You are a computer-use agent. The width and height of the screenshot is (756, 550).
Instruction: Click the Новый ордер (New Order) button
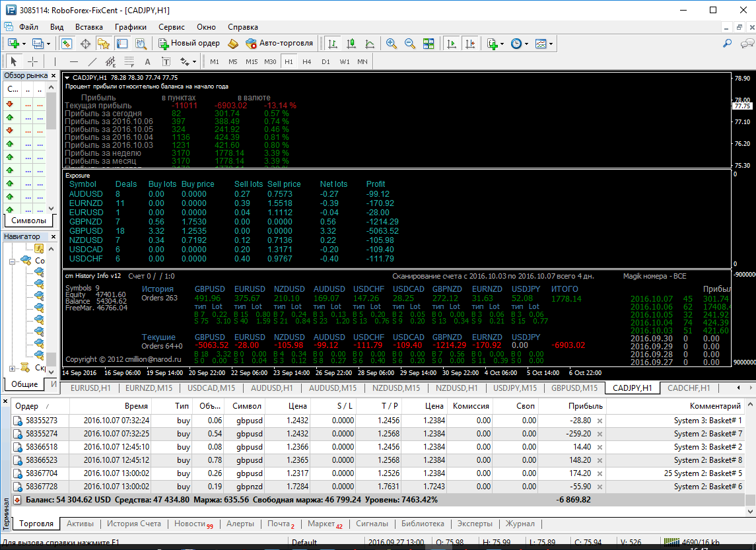pos(189,43)
